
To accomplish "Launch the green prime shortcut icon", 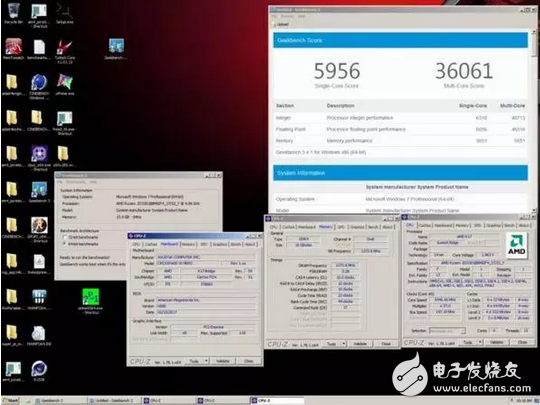I will [x=91, y=300].
